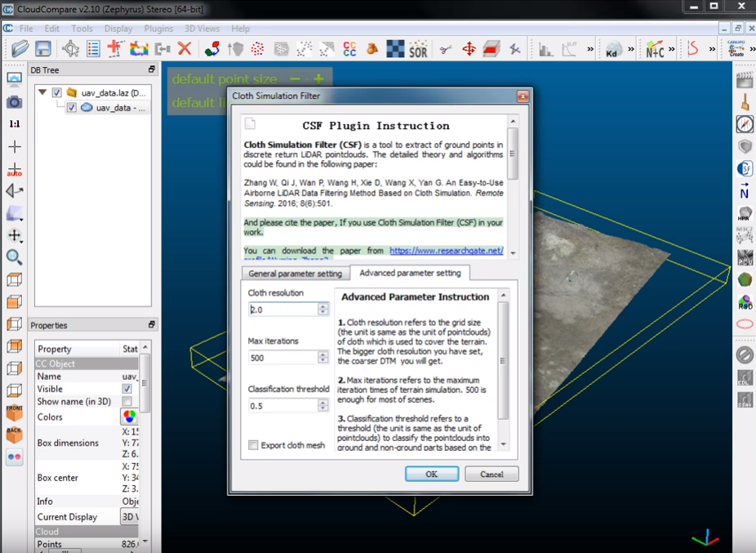756x553 pixels.
Task: Open the SF scalar field icon
Action: tap(745, 168)
